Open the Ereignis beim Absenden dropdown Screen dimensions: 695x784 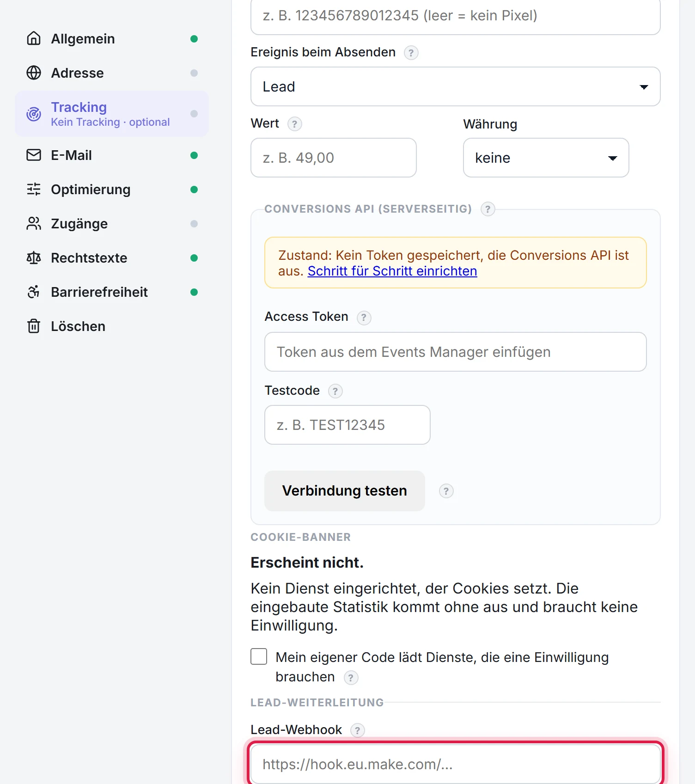click(x=455, y=86)
